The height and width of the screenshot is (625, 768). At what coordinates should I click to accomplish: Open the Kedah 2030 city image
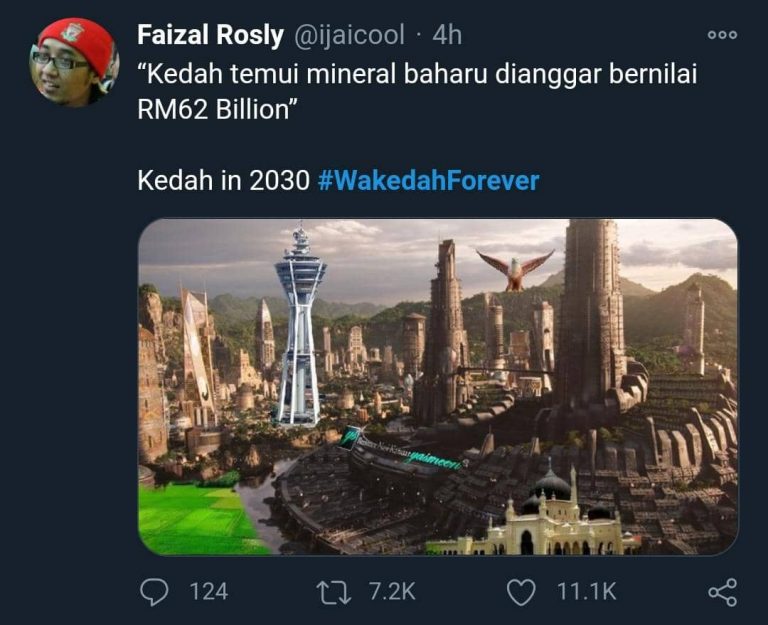438,387
